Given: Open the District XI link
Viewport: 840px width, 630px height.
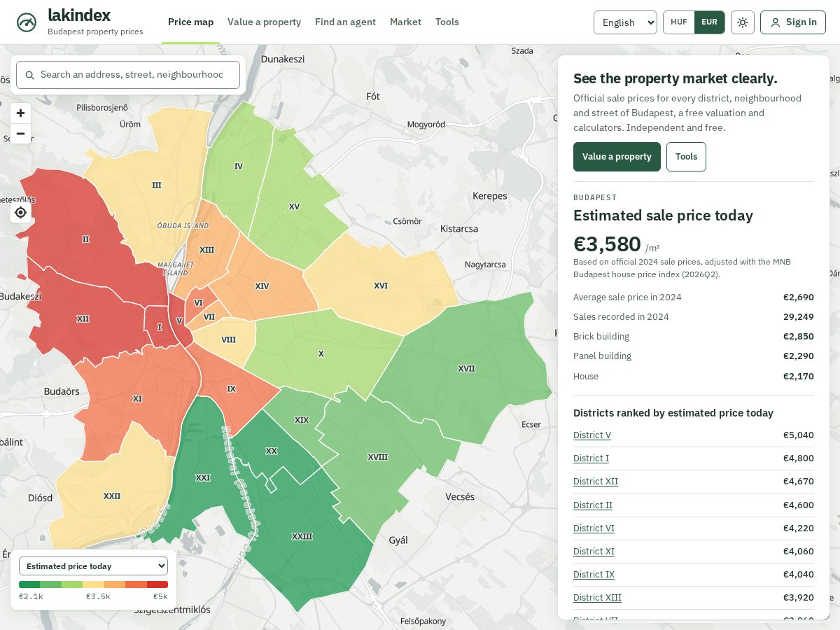Looking at the screenshot, I should 594,552.
